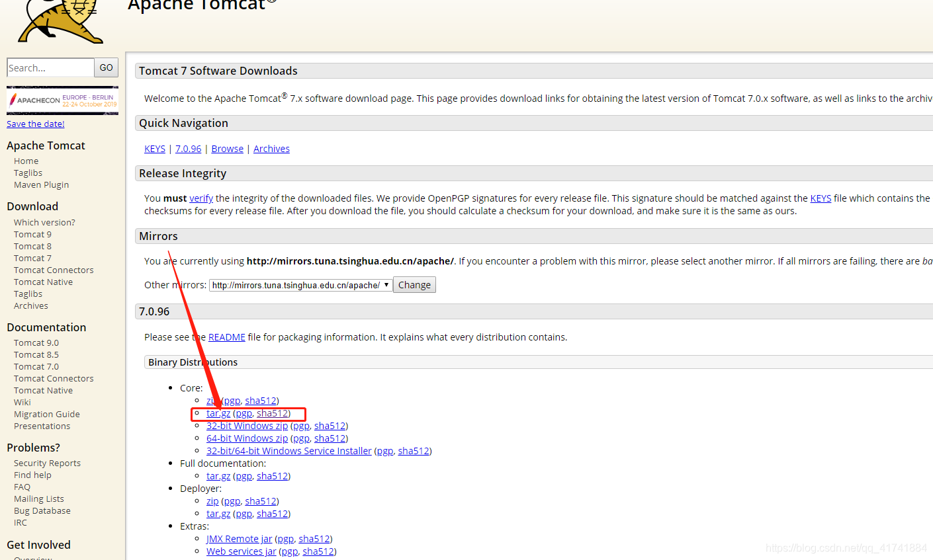The height and width of the screenshot is (560, 933).
Task: Open Security Reports link
Action: [47, 463]
